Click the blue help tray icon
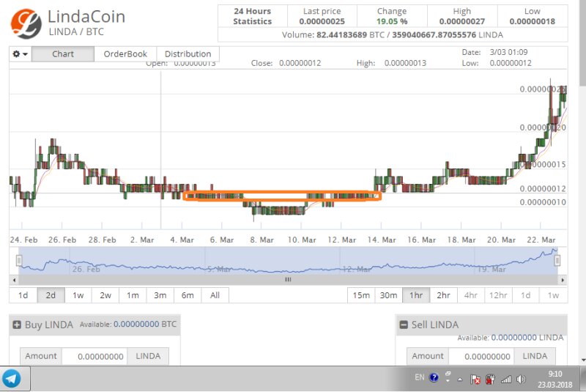Image resolution: width=586 pixels, height=392 pixels. 434,378
